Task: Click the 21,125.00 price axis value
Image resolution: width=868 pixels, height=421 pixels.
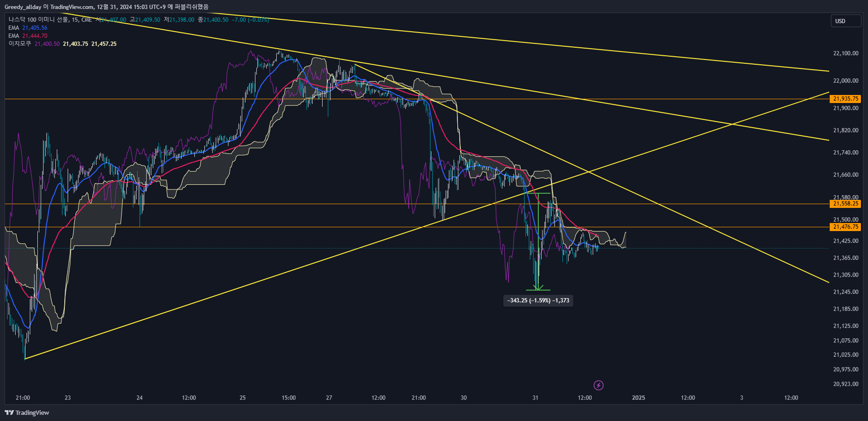Action: [846, 326]
